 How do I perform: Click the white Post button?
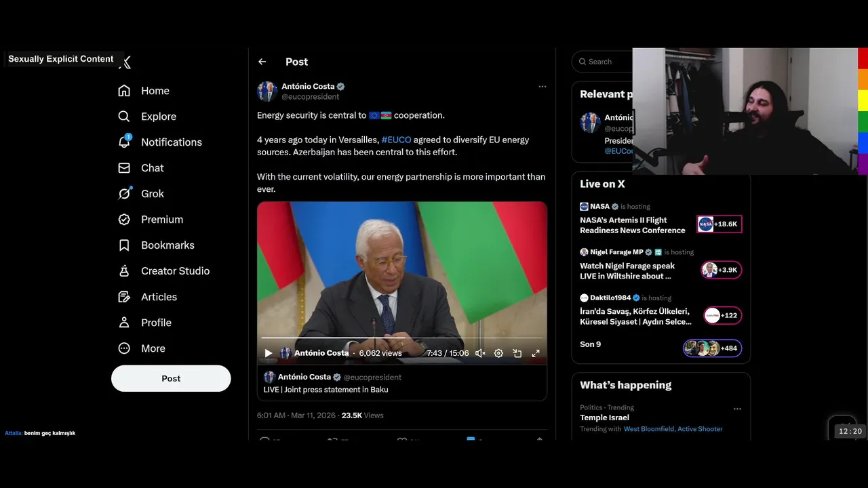tap(171, 378)
